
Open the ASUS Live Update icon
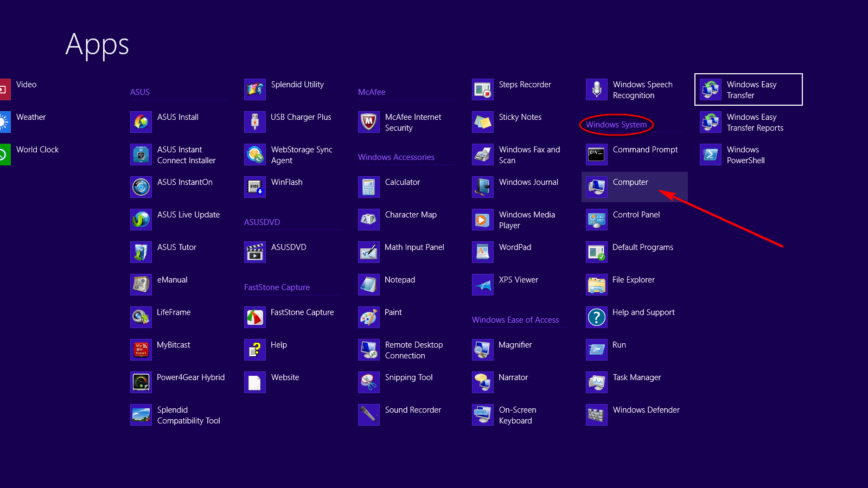click(x=141, y=220)
